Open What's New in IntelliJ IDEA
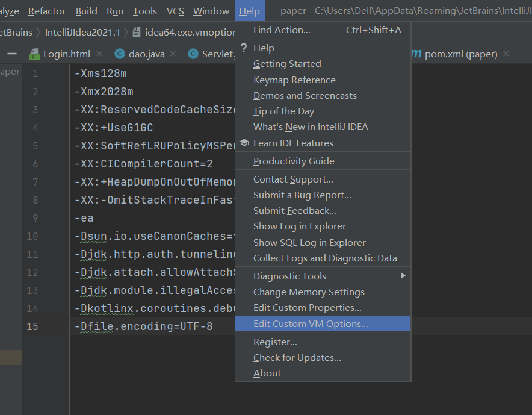The width and height of the screenshot is (532, 415). pyautogui.click(x=323, y=126)
